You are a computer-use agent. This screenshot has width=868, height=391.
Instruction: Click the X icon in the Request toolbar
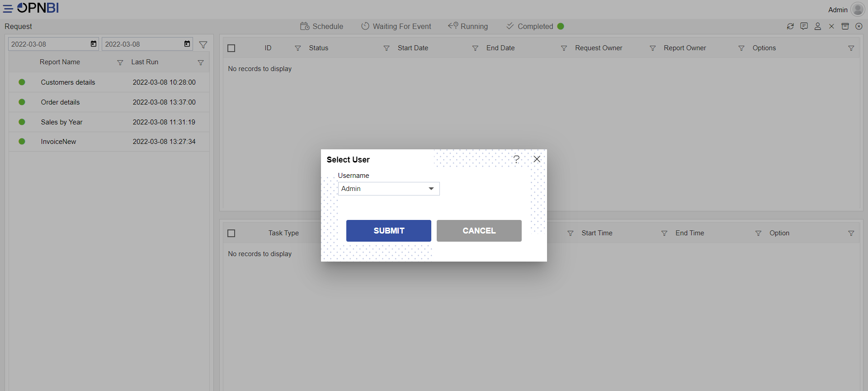coord(831,26)
